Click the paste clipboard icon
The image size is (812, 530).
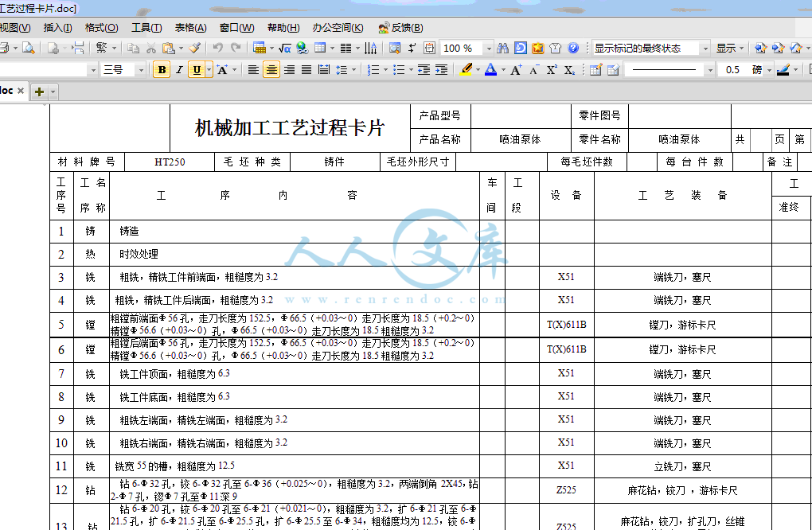tap(168, 48)
